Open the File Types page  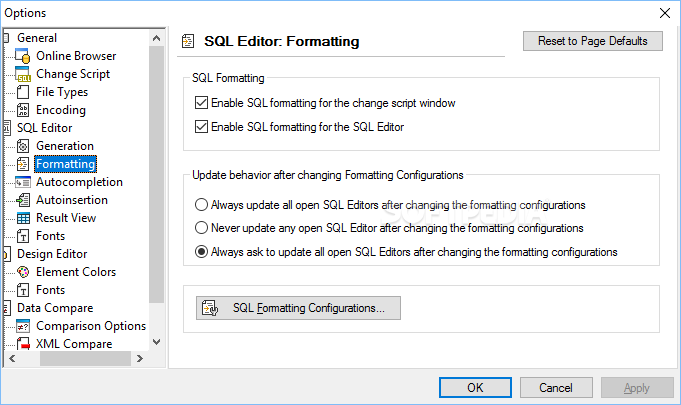(62, 92)
